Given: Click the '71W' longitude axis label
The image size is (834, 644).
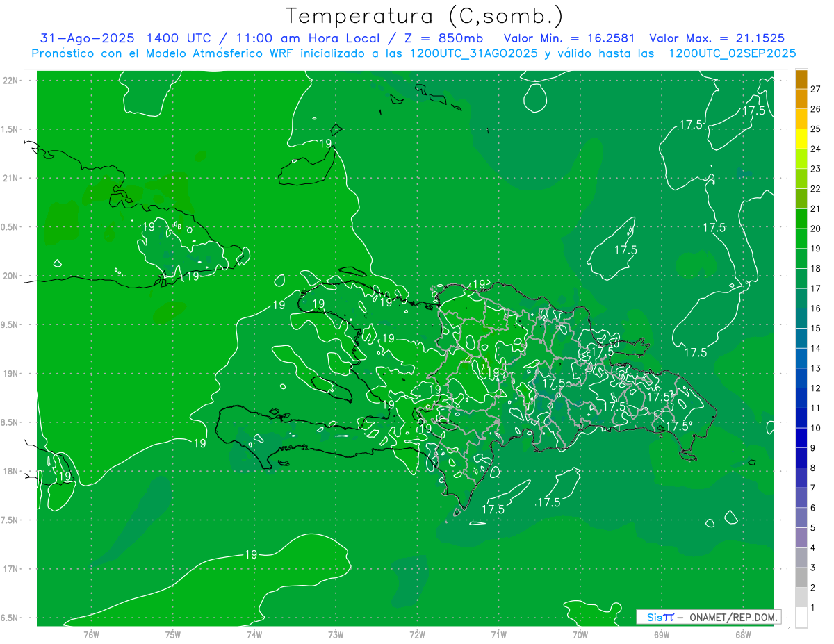Looking at the screenshot, I should (x=498, y=635).
